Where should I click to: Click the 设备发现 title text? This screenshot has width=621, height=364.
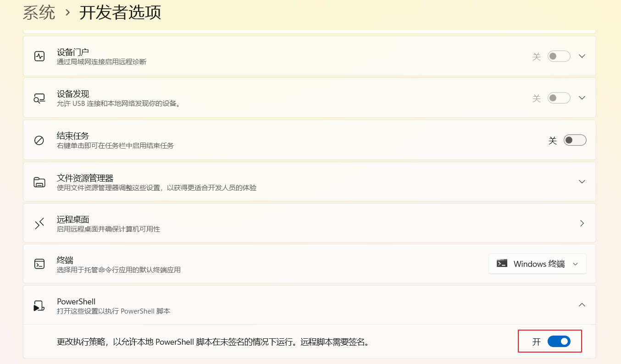pyautogui.click(x=73, y=94)
